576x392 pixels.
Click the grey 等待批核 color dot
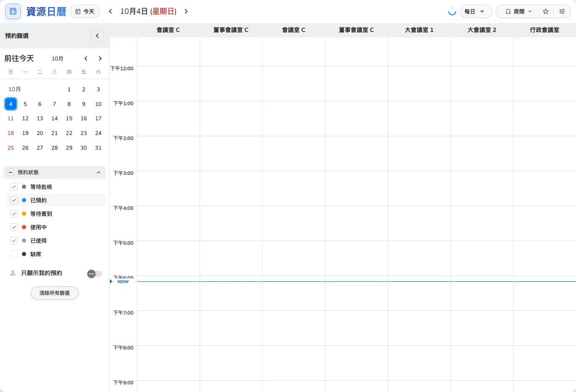tap(24, 187)
